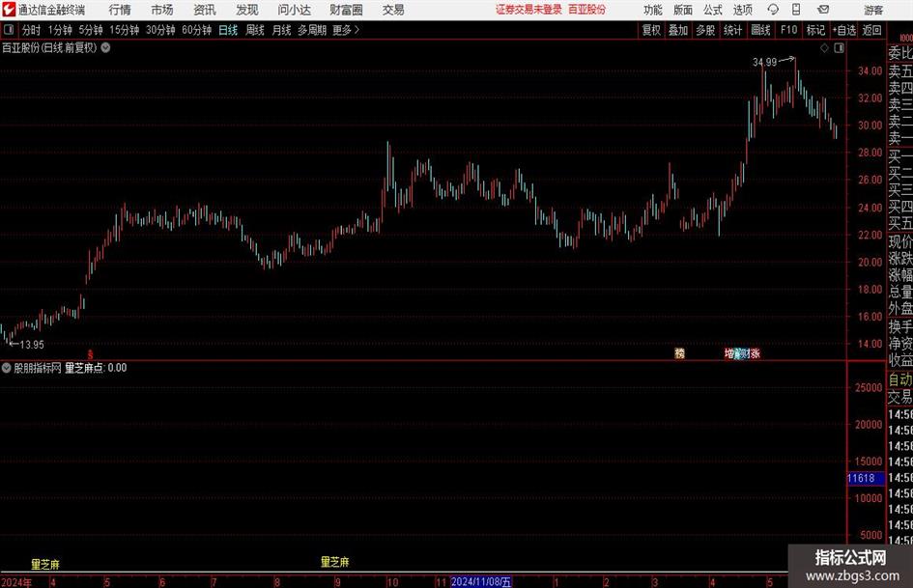Viewport: 913px width, 588px height.
Task: Open the 发现 menu
Action: click(x=247, y=10)
